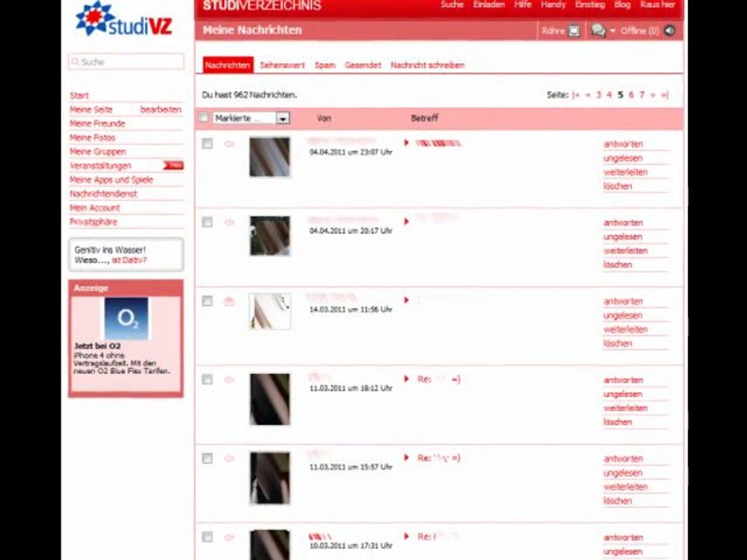Expand chat status dropdown arrow
The image size is (747, 560).
pos(612,31)
